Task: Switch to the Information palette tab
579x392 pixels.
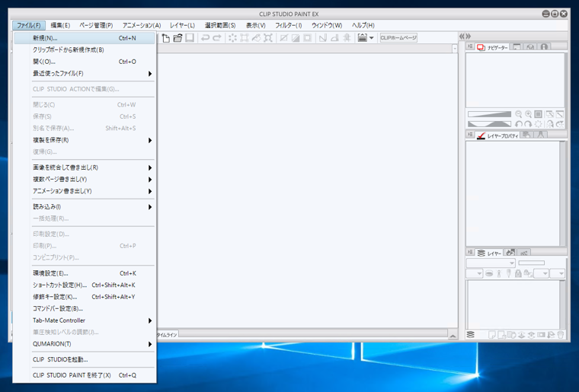Action: point(544,47)
